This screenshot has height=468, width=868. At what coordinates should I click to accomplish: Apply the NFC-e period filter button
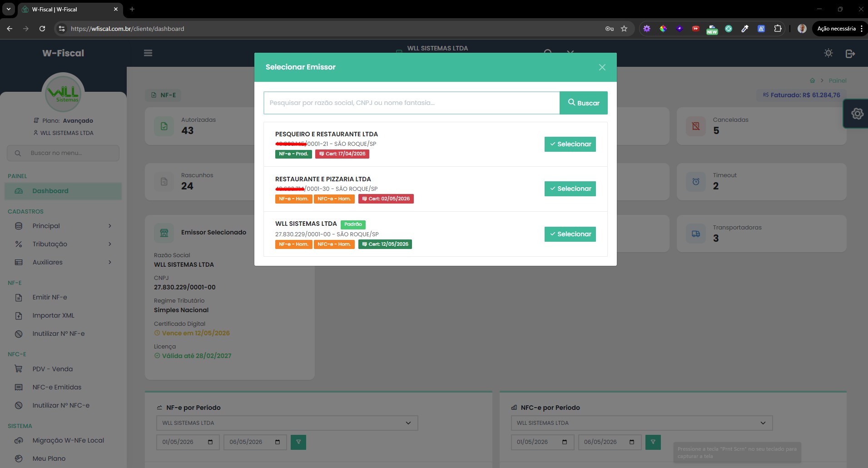coord(653,442)
